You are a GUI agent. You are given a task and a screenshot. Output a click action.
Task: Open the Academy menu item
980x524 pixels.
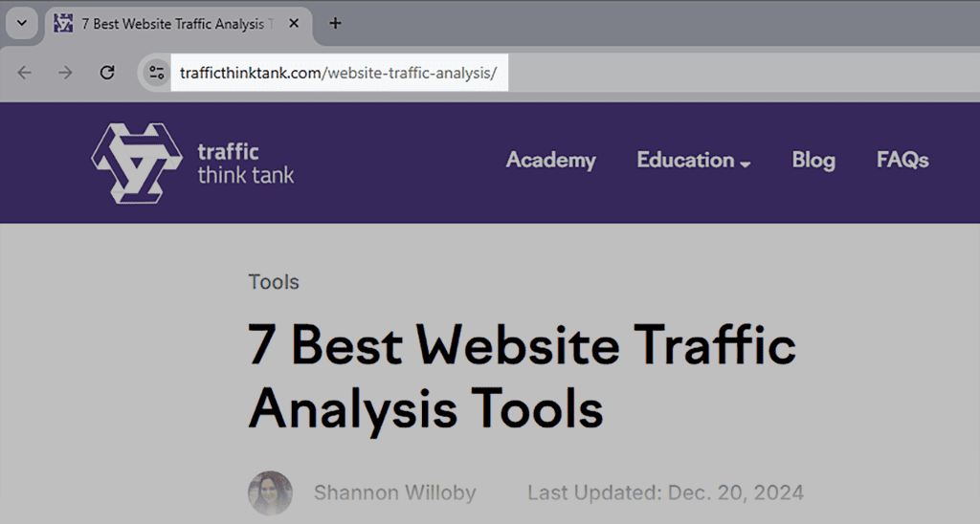(x=550, y=161)
